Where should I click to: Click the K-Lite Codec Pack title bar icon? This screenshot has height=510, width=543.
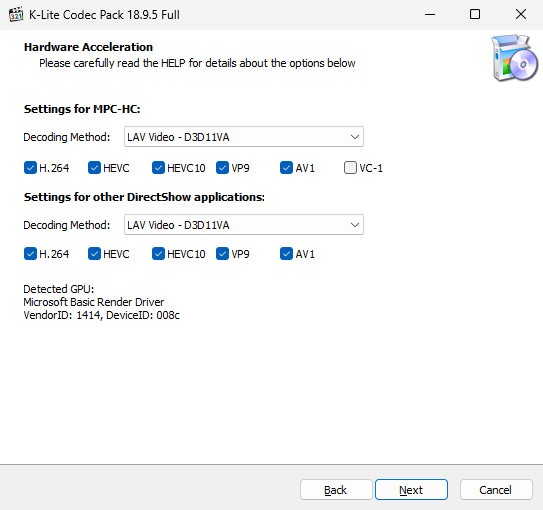tap(16, 15)
